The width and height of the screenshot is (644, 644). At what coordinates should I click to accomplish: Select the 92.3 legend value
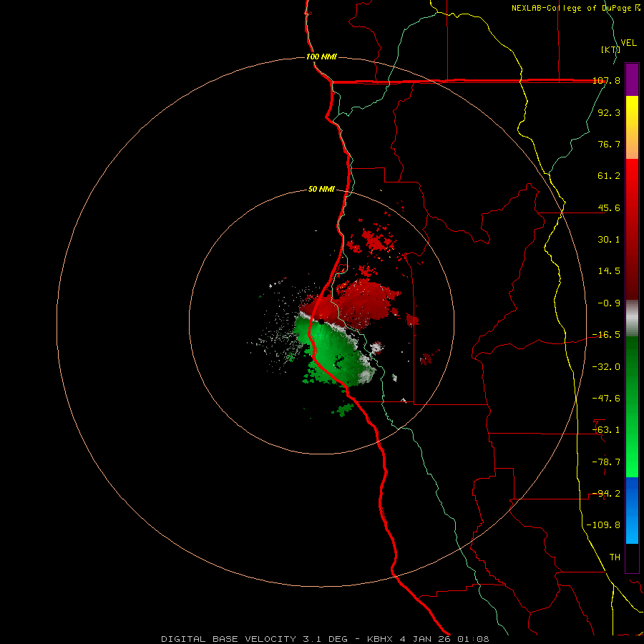pos(609,112)
